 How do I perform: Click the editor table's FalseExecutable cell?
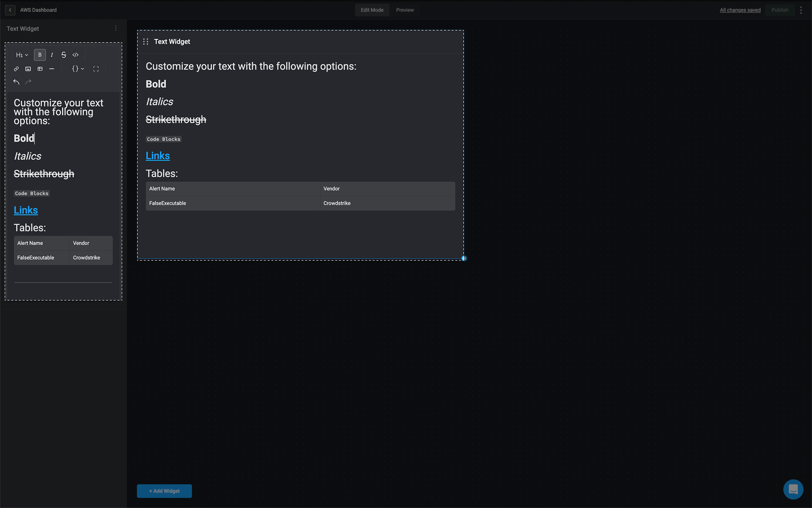42,258
